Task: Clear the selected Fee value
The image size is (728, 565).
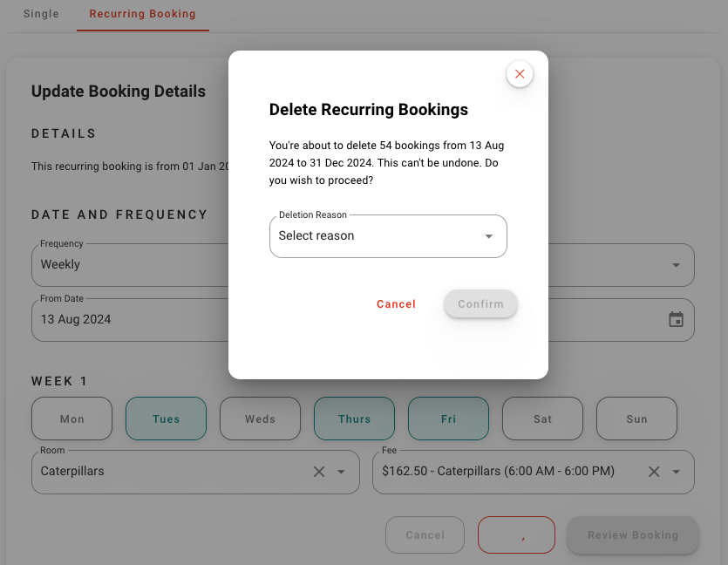Action: coord(654,472)
